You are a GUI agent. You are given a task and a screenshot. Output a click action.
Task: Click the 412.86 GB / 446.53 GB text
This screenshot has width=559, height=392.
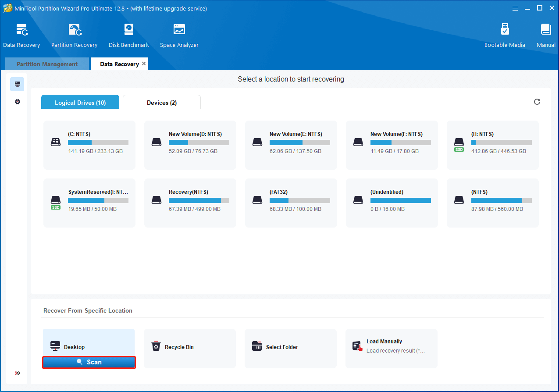pos(498,151)
